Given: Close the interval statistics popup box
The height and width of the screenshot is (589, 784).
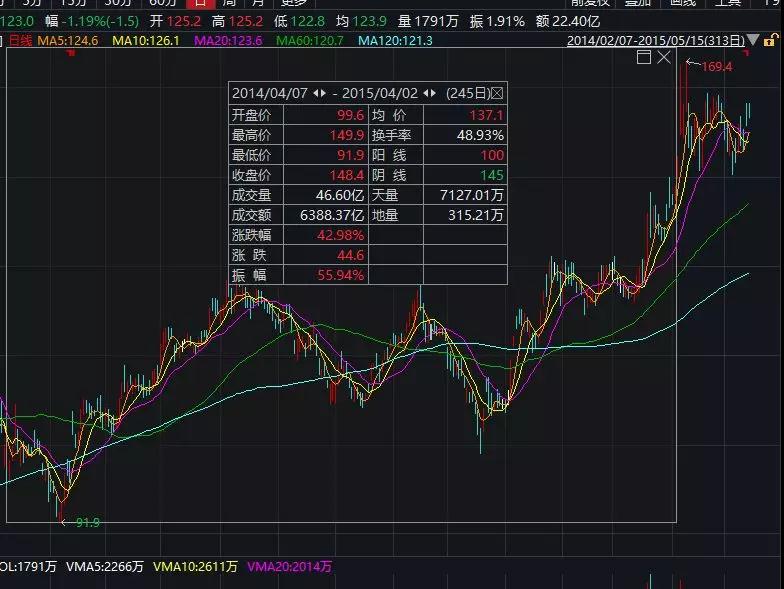Looking at the screenshot, I should click(497, 94).
